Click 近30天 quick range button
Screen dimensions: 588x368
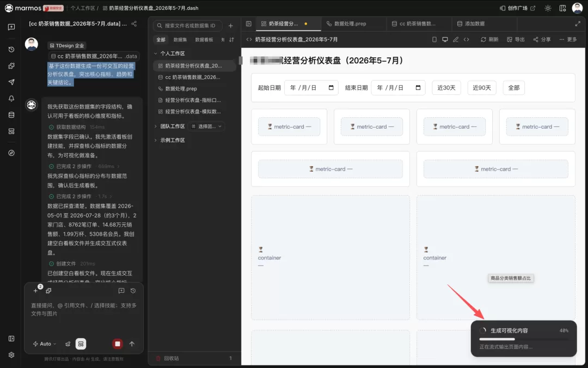pyautogui.click(x=446, y=87)
